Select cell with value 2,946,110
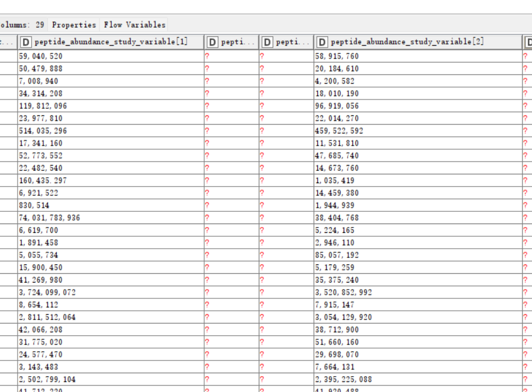532x392 pixels. click(x=418, y=242)
